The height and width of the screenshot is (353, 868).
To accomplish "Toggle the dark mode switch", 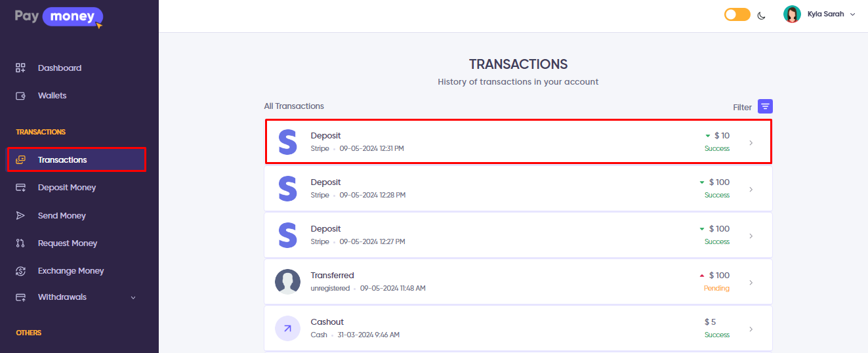I will pos(737,14).
